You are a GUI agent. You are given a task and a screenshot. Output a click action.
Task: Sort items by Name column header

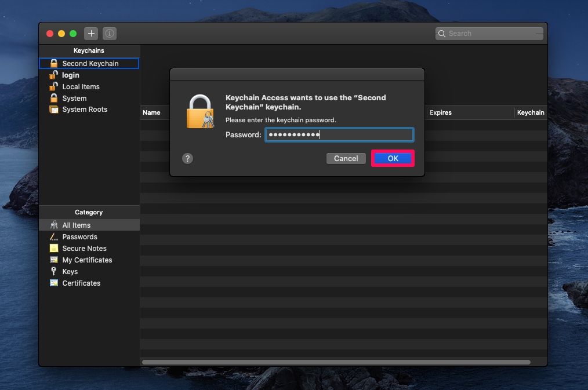pos(151,112)
